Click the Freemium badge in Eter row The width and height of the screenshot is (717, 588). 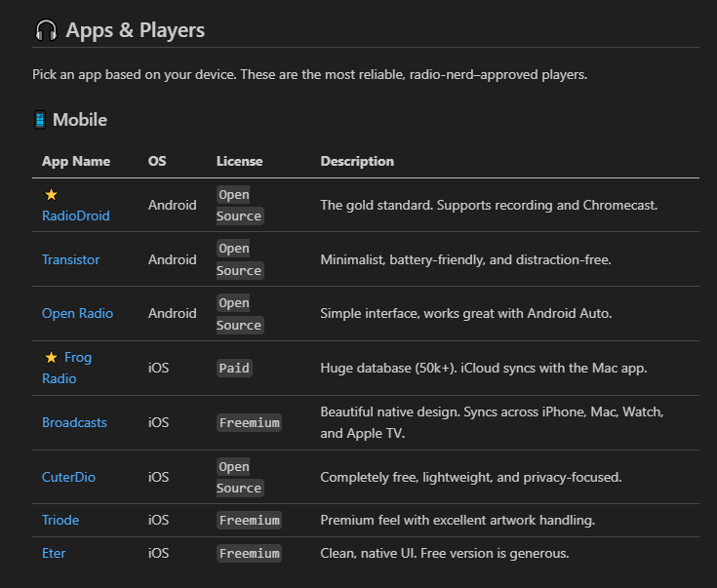coord(249,554)
